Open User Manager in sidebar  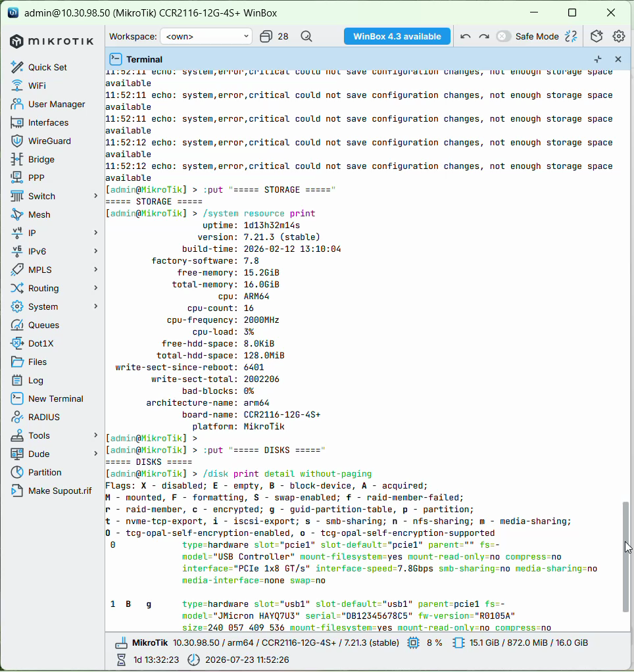coord(57,104)
